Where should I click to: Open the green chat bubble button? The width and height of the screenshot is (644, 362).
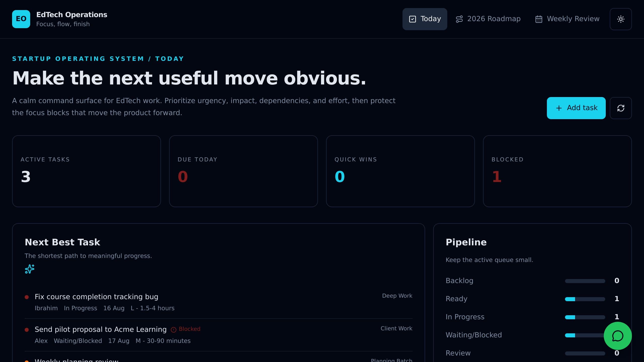[x=618, y=336]
